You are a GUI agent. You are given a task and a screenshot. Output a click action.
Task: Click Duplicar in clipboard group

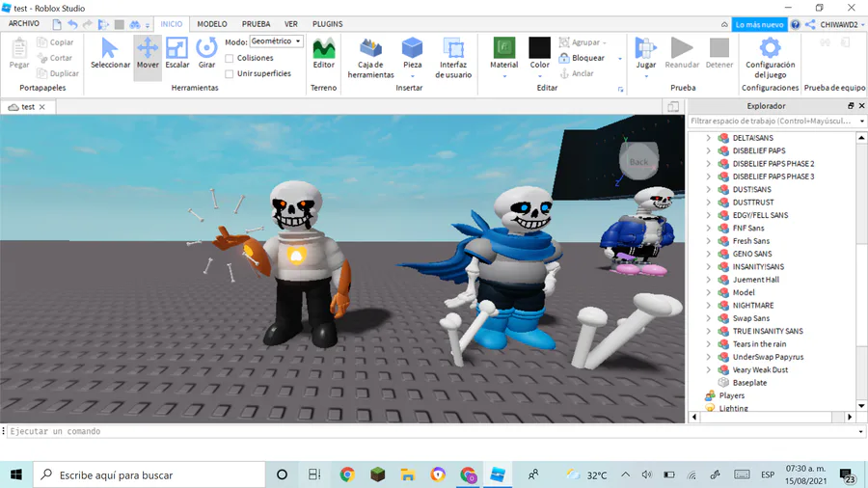58,73
